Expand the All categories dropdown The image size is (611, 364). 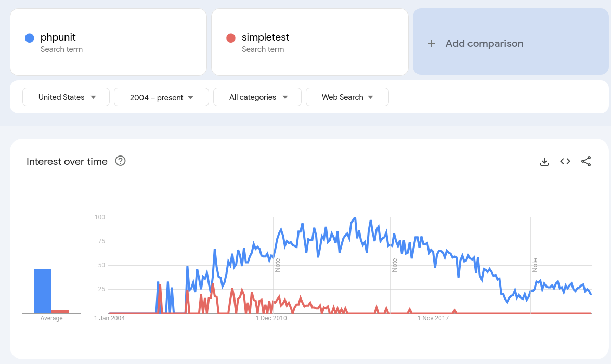coord(257,97)
